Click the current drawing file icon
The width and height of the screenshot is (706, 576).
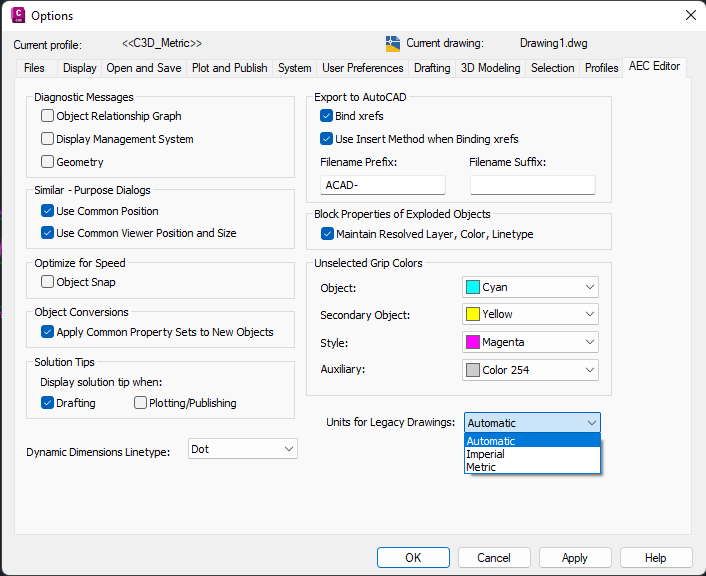(393, 44)
